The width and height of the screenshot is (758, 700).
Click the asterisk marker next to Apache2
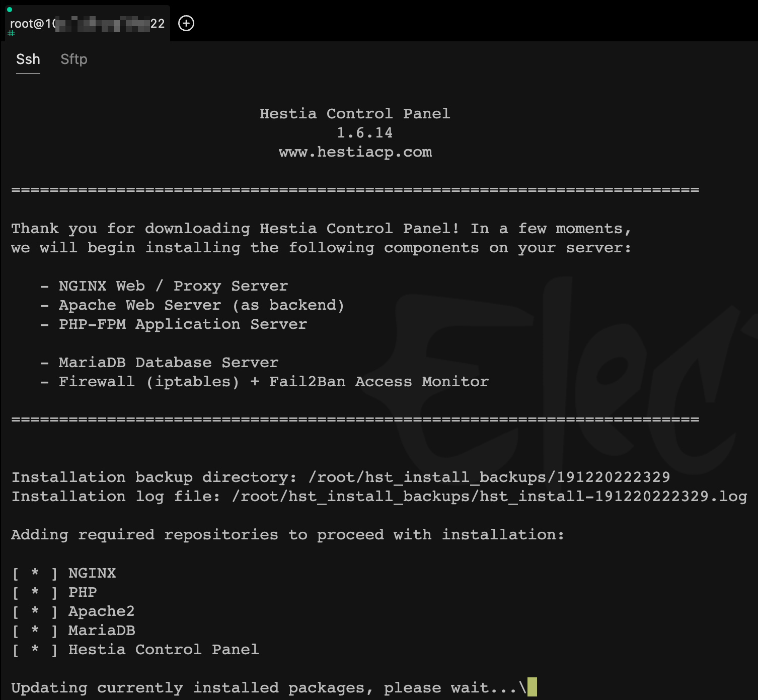pos(35,611)
